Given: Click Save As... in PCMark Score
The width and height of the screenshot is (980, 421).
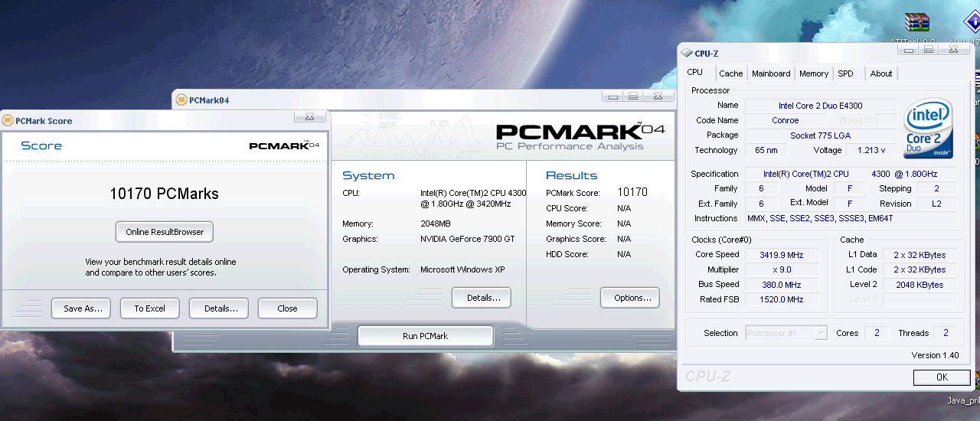Looking at the screenshot, I should (82, 308).
